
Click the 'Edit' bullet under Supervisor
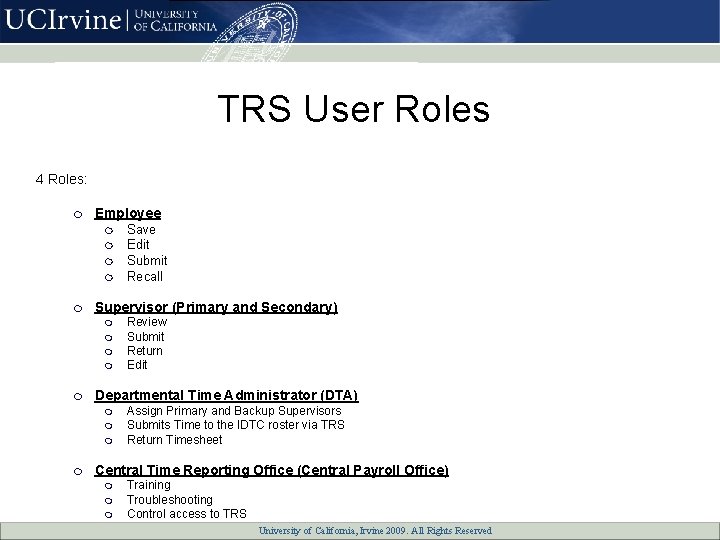coord(137,365)
